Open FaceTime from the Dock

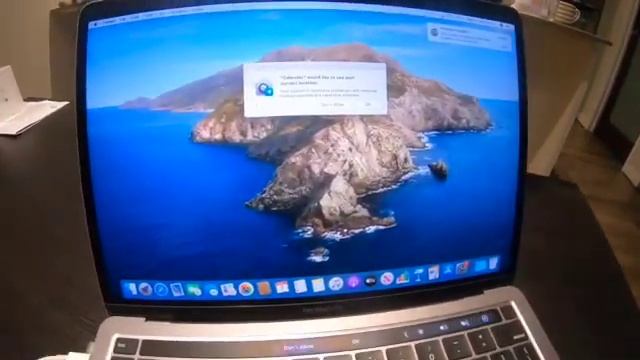[194, 290]
